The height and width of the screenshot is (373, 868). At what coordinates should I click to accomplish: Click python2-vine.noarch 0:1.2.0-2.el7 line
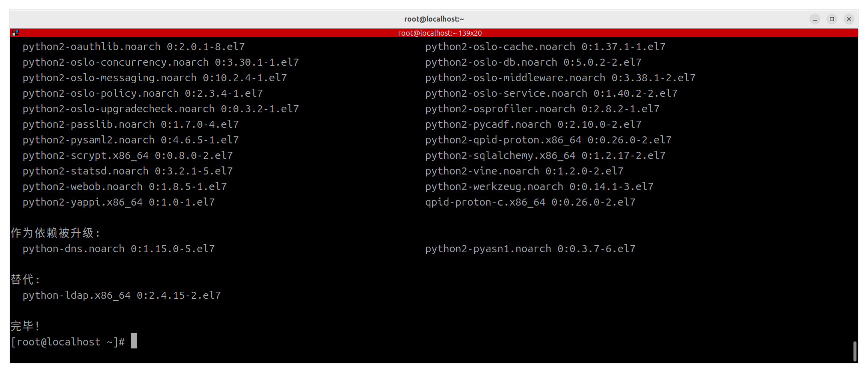click(x=524, y=171)
